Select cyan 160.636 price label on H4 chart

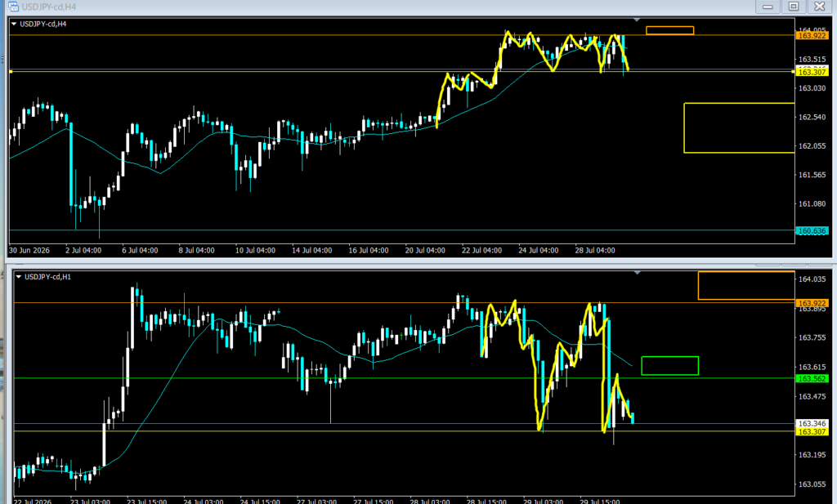[x=812, y=231]
